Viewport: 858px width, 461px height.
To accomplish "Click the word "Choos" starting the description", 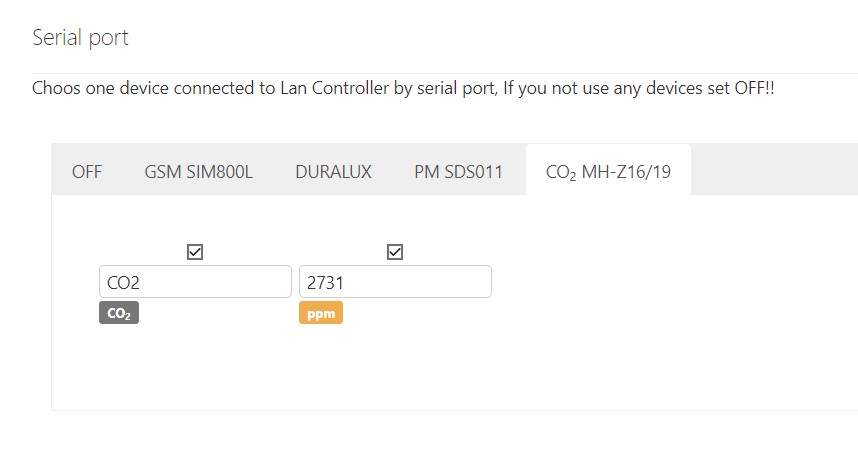I will (x=55, y=88).
